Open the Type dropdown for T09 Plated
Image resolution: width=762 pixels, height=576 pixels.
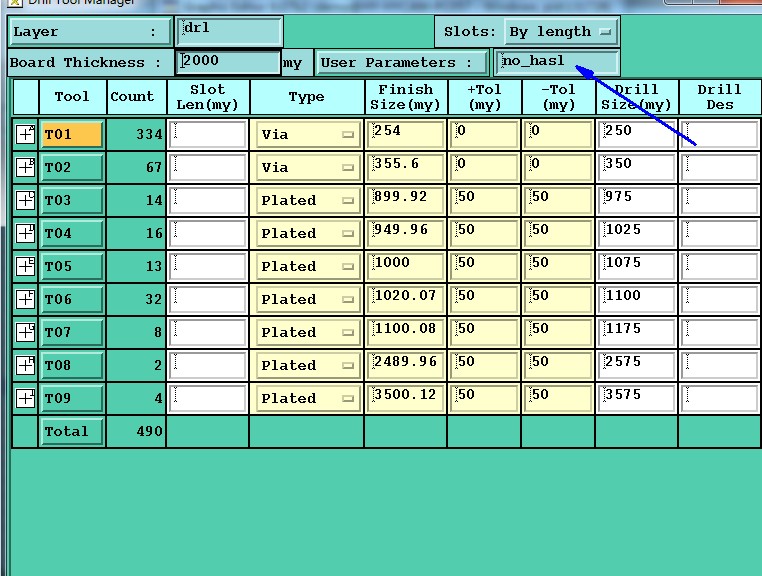pos(307,399)
